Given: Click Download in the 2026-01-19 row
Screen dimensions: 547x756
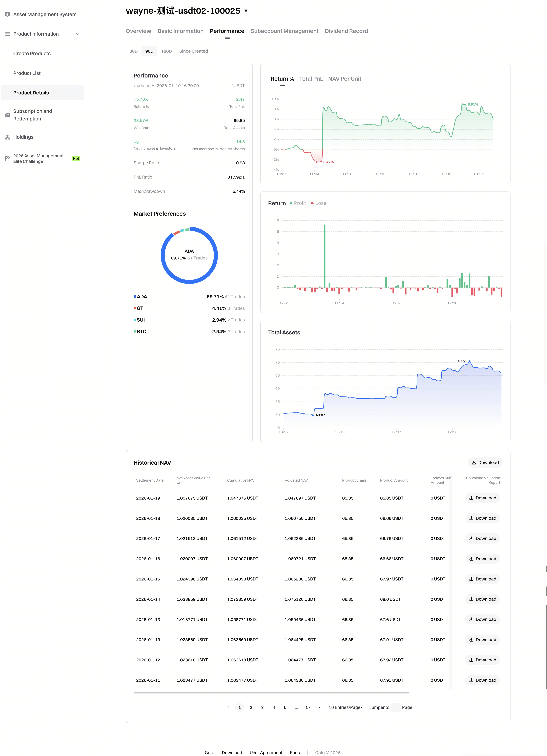Looking at the screenshot, I should pyautogui.click(x=482, y=498).
